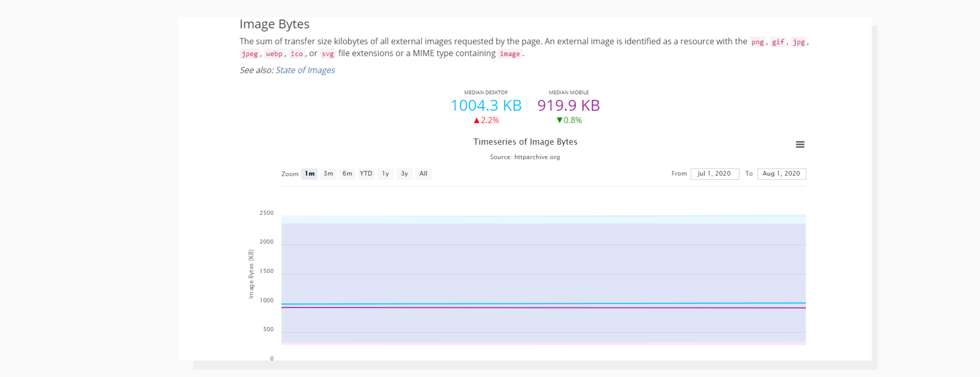The height and width of the screenshot is (377, 980).
Task: Select the 1y zoom option
Action: (x=385, y=174)
